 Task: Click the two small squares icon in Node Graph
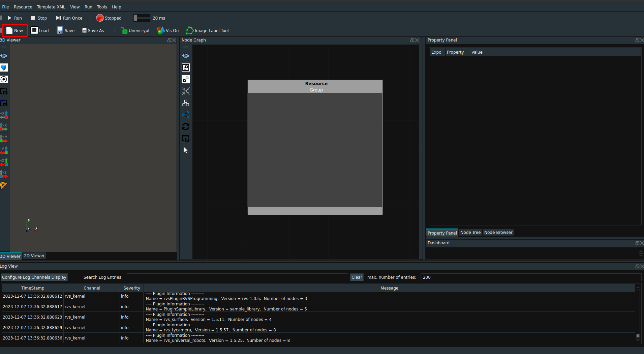(186, 79)
